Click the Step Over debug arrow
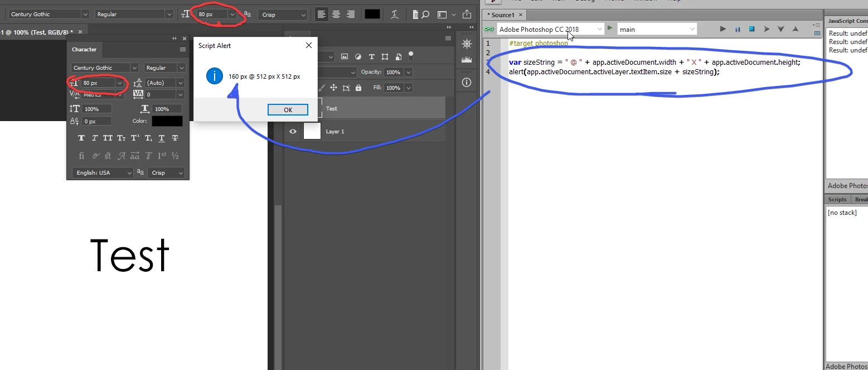The image size is (868, 370). tap(766, 29)
